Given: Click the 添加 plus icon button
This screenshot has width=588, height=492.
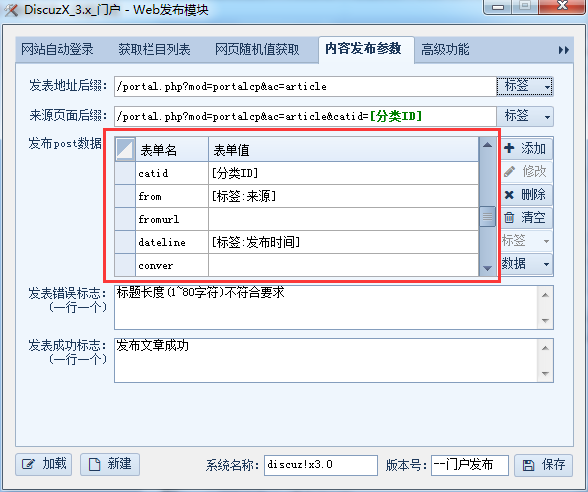Looking at the screenshot, I should (x=527, y=148).
